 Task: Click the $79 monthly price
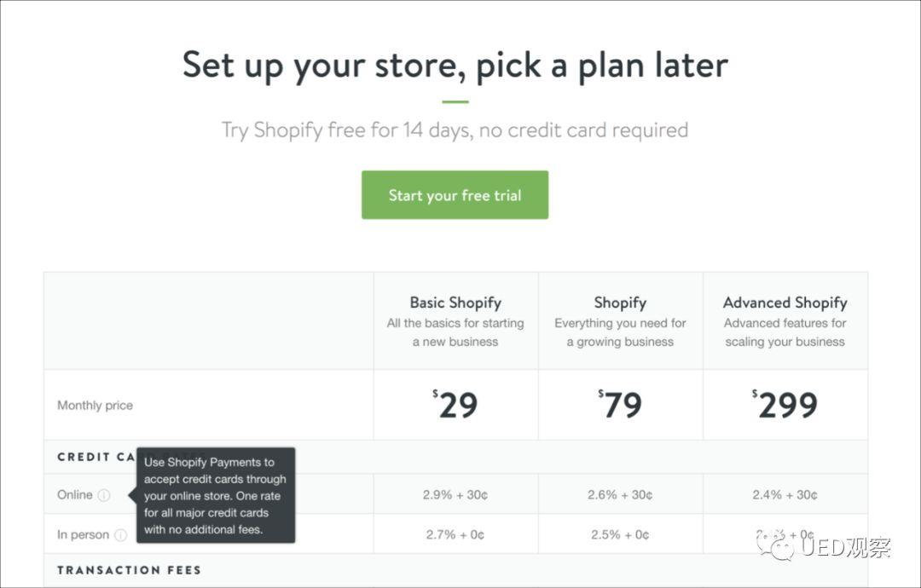pos(620,404)
